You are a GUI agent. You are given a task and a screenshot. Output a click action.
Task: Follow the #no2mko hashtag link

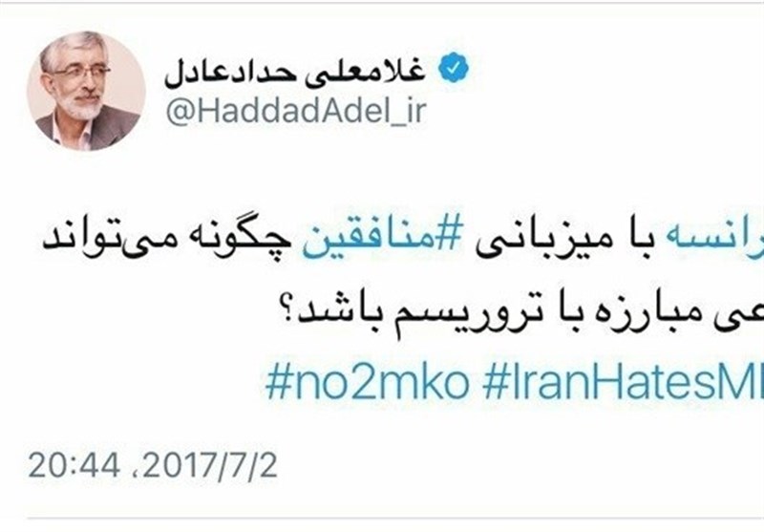(x=368, y=381)
